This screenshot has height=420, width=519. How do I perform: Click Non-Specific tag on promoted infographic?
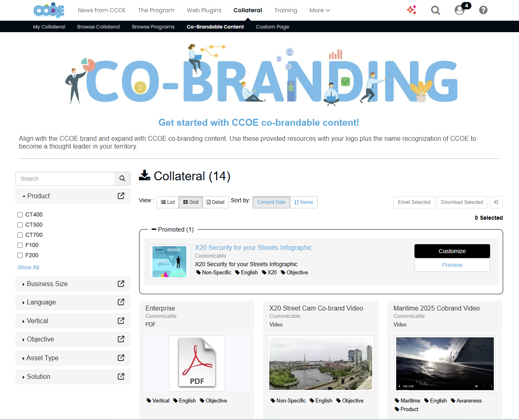tap(214, 273)
